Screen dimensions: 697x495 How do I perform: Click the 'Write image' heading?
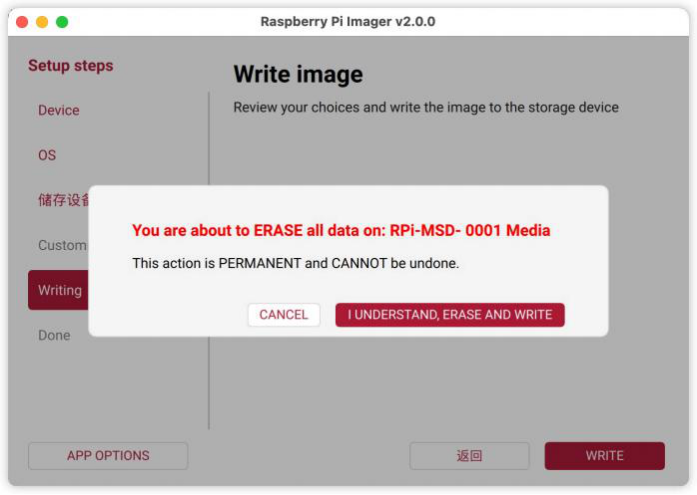click(x=298, y=74)
